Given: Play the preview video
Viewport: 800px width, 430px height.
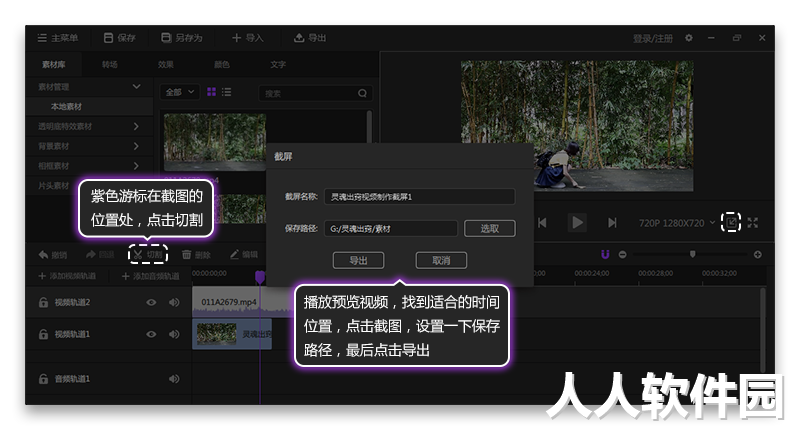Looking at the screenshot, I should [577, 223].
